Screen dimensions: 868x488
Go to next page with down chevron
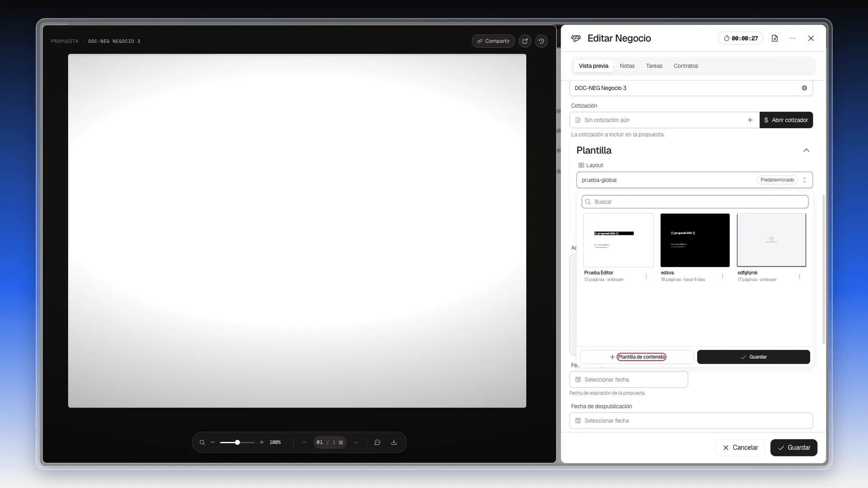356,442
